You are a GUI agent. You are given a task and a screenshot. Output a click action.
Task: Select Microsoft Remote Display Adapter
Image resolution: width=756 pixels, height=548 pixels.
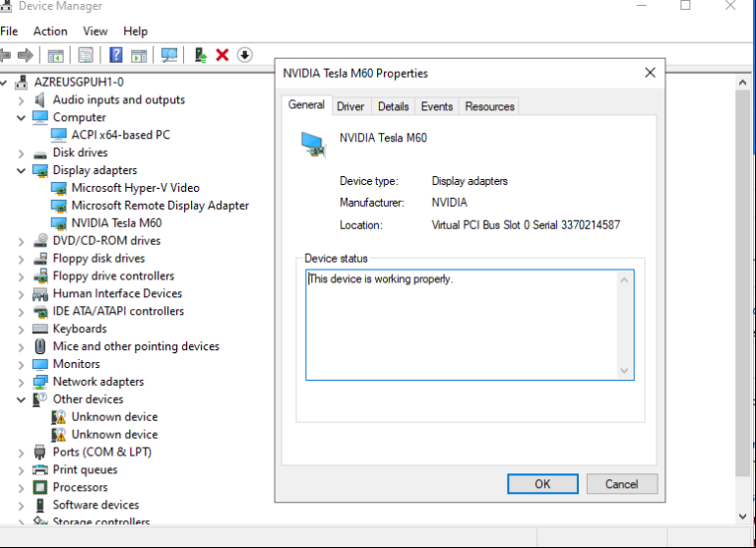point(160,206)
